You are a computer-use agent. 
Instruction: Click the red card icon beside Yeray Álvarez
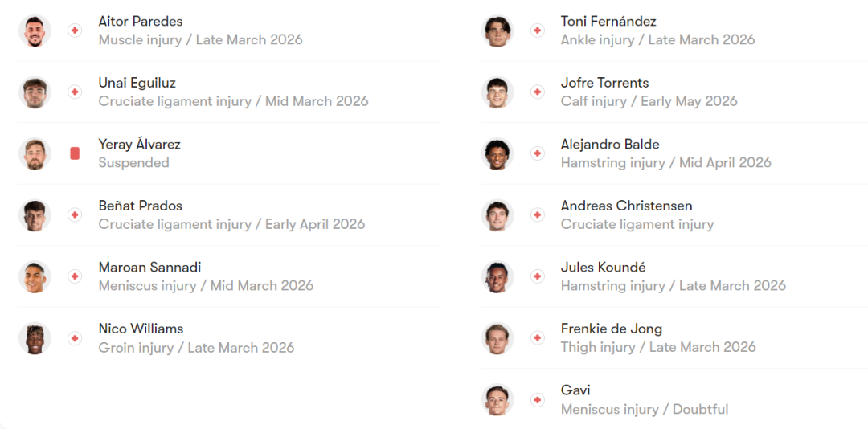[75, 153]
